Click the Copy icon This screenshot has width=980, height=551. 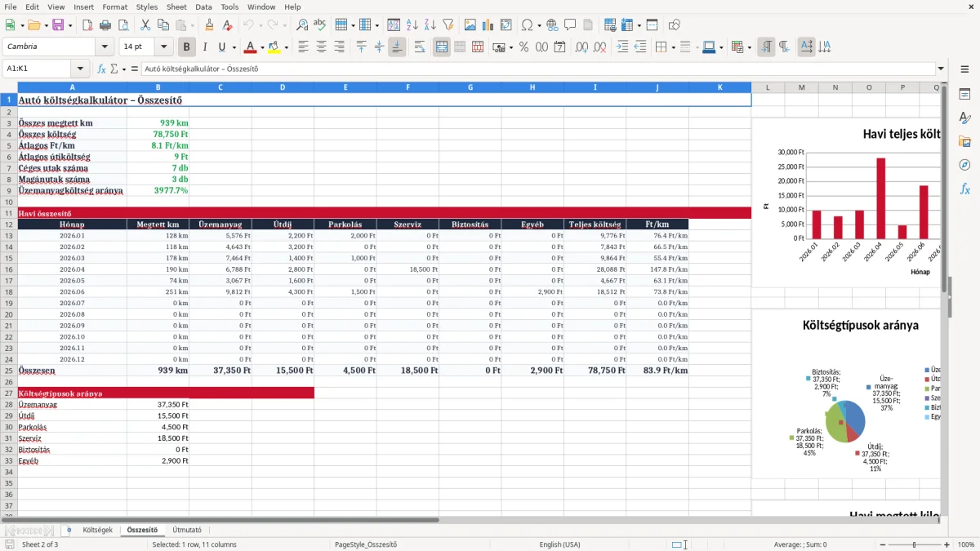163,25
